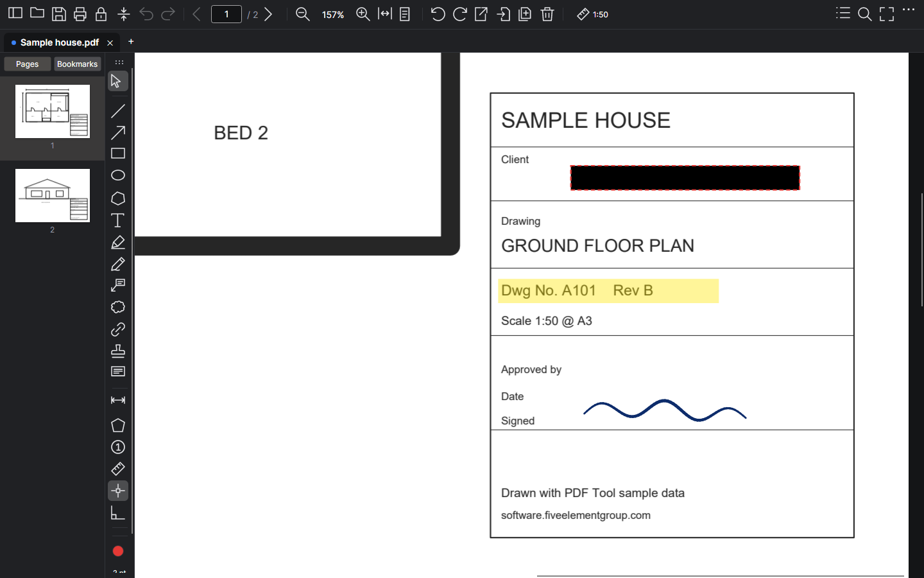The height and width of the screenshot is (578, 924).
Task: Go to the previous page
Action: [197, 14]
